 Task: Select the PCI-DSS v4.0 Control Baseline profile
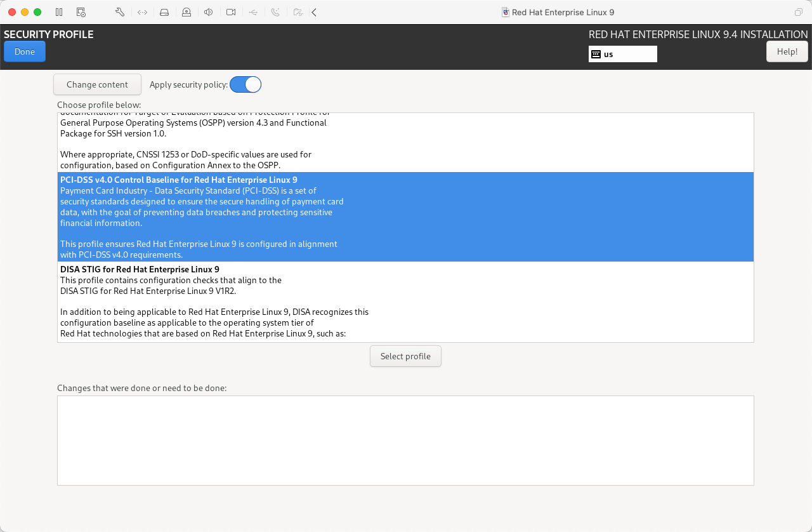tap(179, 180)
